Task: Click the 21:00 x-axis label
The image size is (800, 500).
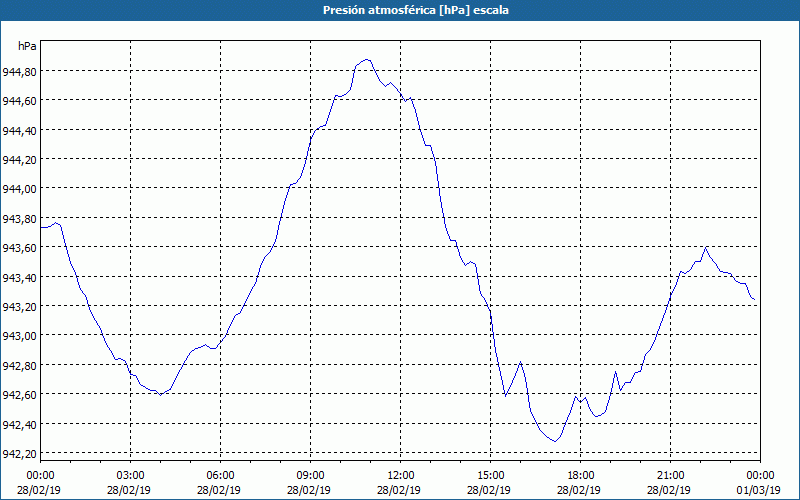Action: tap(670, 476)
